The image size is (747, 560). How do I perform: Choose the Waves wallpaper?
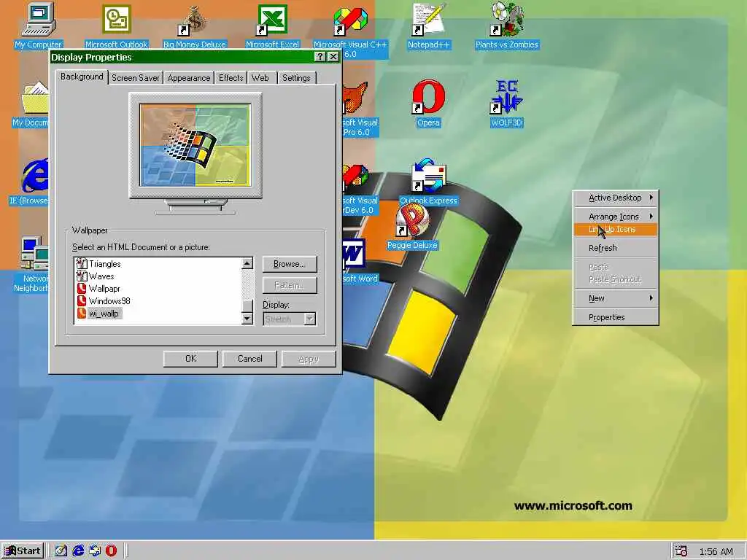96,276
